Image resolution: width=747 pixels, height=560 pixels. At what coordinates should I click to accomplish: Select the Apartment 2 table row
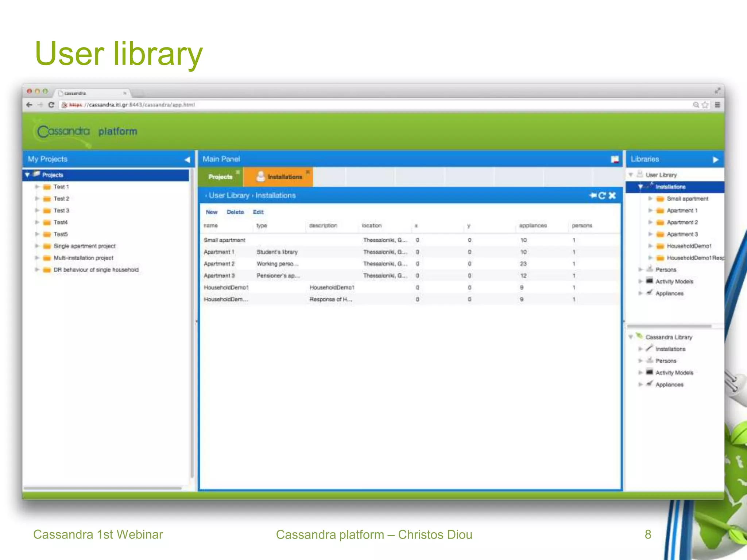coord(411,264)
